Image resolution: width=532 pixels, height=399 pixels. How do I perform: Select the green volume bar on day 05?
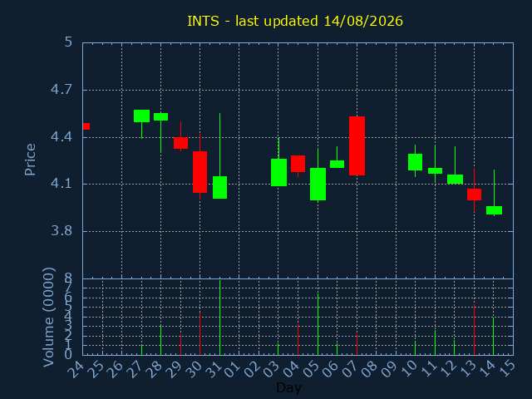click(318, 324)
